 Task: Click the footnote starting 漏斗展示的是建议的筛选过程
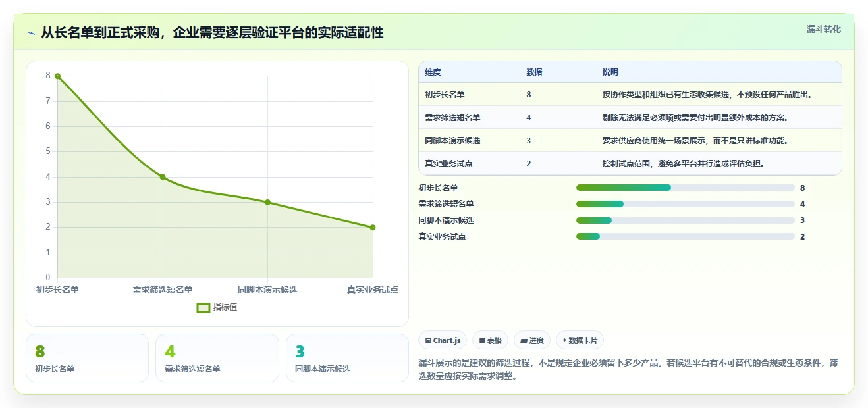[x=628, y=370]
